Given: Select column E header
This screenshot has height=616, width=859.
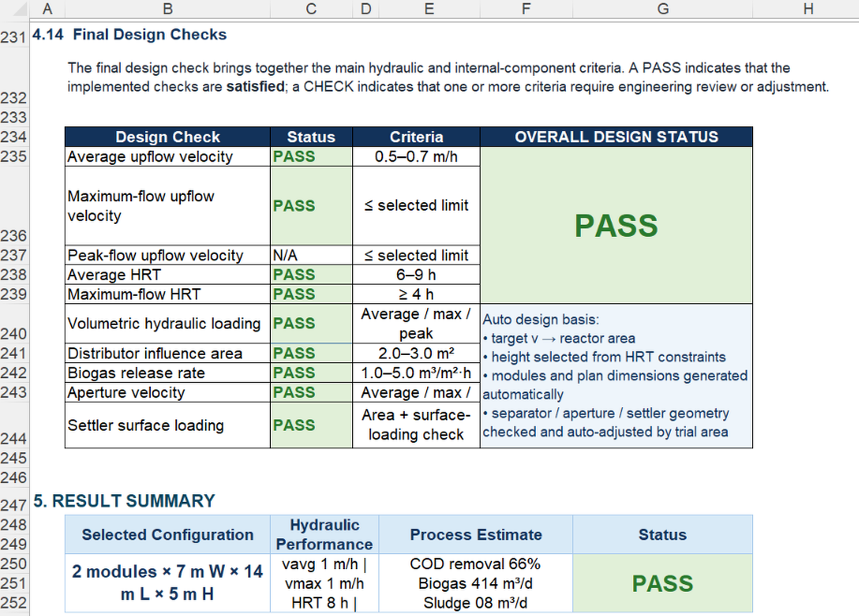Looking at the screenshot, I should [x=429, y=8].
